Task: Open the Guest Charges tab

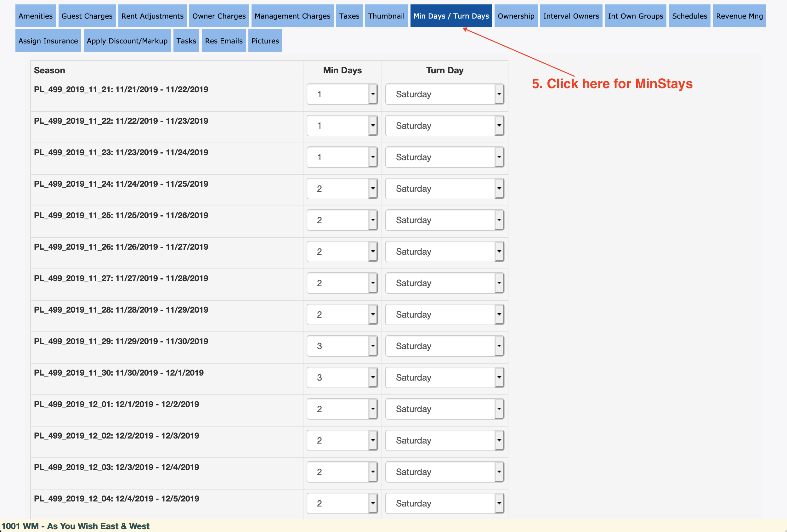Action: point(87,16)
